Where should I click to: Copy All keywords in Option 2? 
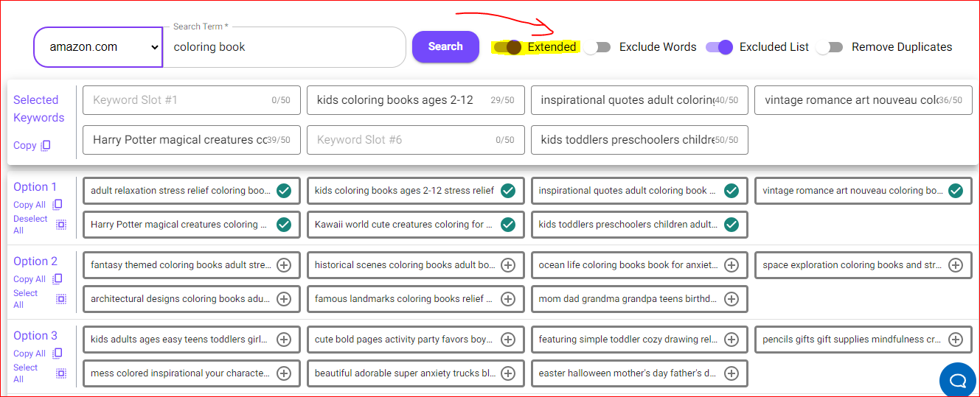pos(38,279)
